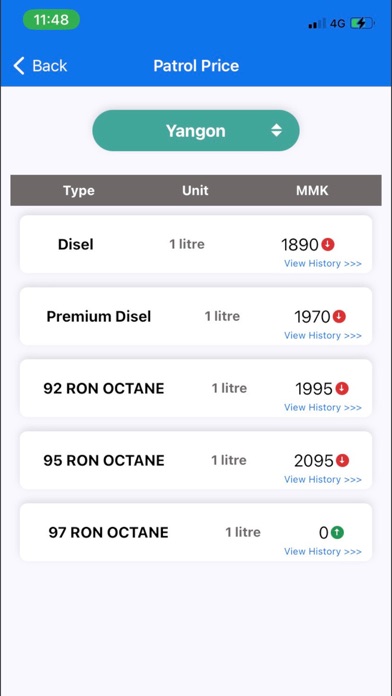Click green up arrow beside 97 RON price

tap(337, 532)
